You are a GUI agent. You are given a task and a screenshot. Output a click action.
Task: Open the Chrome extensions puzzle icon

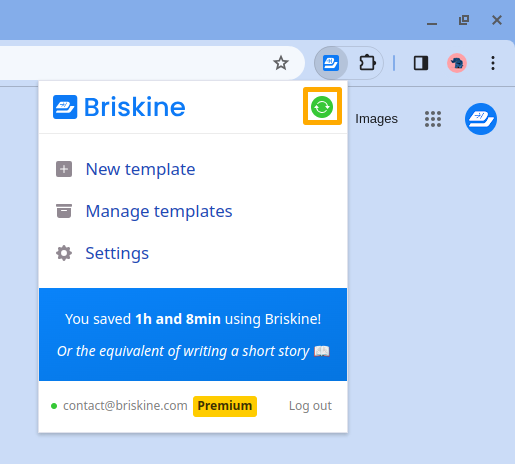tap(367, 63)
